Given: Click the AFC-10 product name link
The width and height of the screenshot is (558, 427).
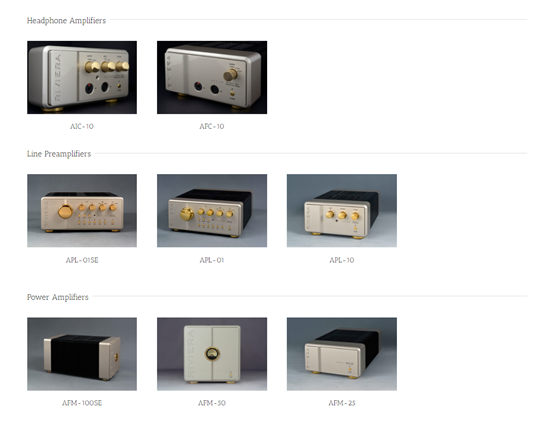Looking at the screenshot, I should click(212, 126).
